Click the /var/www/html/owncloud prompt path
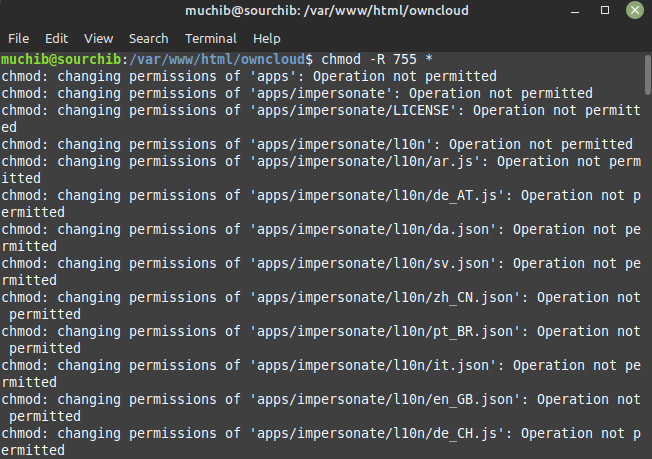This screenshot has width=652, height=459. click(x=217, y=59)
